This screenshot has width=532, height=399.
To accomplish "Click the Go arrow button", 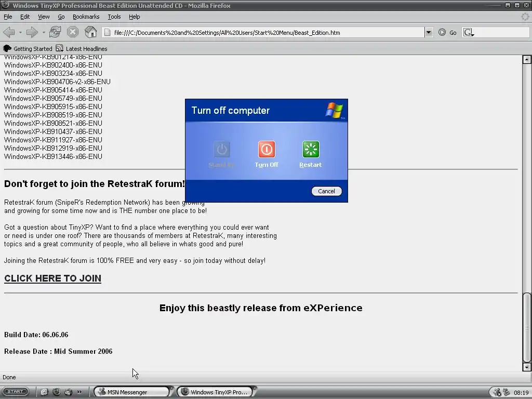I will coord(442,33).
